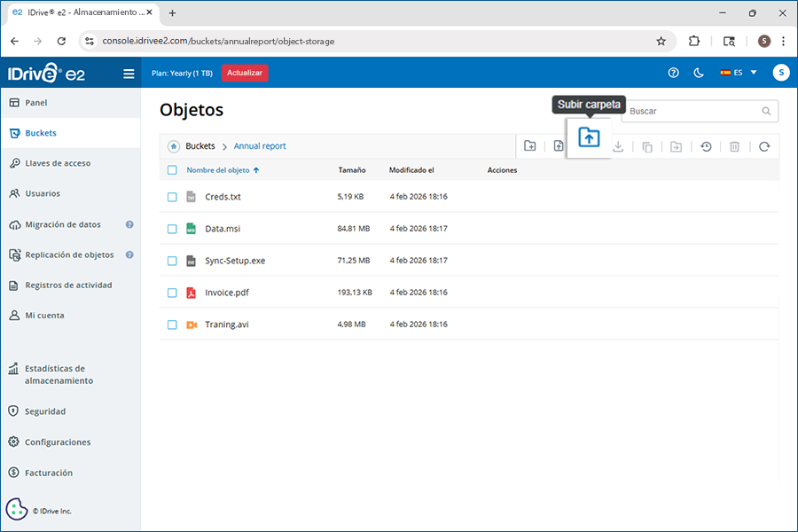Open the user account avatar menu
Image resolution: width=798 pixels, height=532 pixels.
tap(780, 73)
